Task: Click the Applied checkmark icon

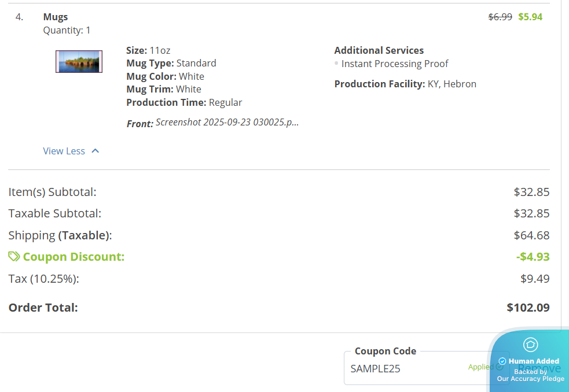Action: (500, 367)
